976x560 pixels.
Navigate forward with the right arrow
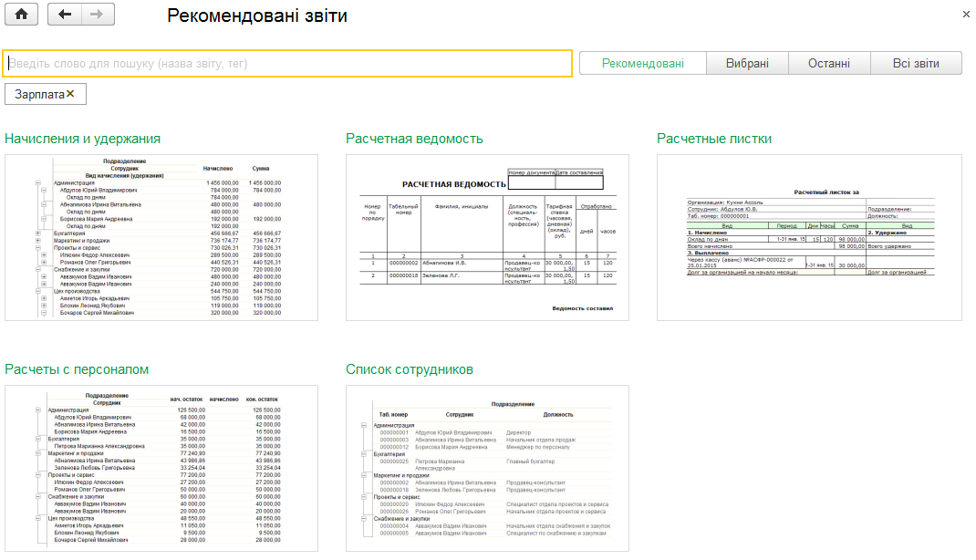click(x=97, y=15)
